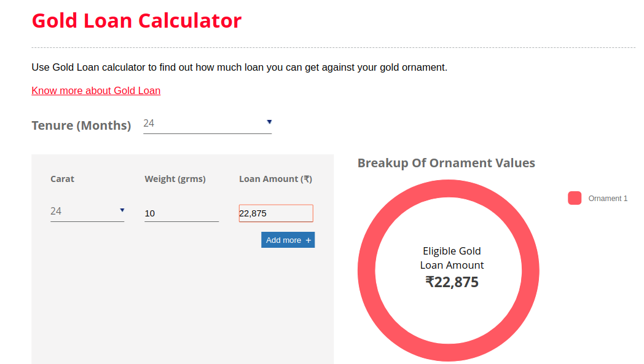The image size is (644, 364).
Task: Select the Loan Amount value 22,875
Action: click(x=275, y=213)
